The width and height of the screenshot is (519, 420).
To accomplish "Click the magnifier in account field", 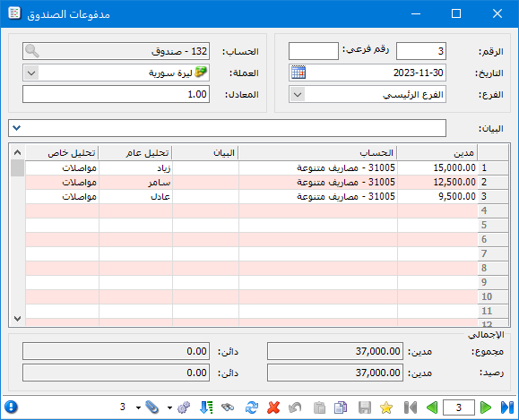I will pyautogui.click(x=32, y=51).
